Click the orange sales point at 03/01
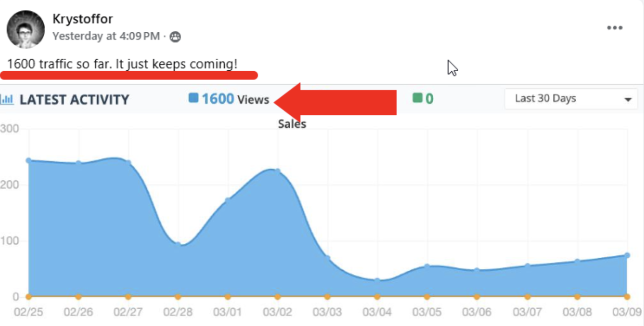Image resolution: width=644 pixels, height=326 pixels. (x=228, y=297)
